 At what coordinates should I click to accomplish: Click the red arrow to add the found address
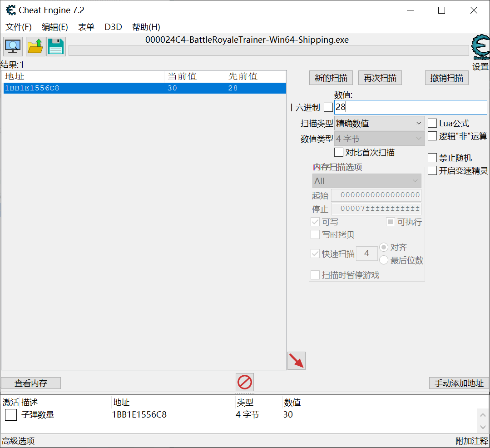(296, 360)
